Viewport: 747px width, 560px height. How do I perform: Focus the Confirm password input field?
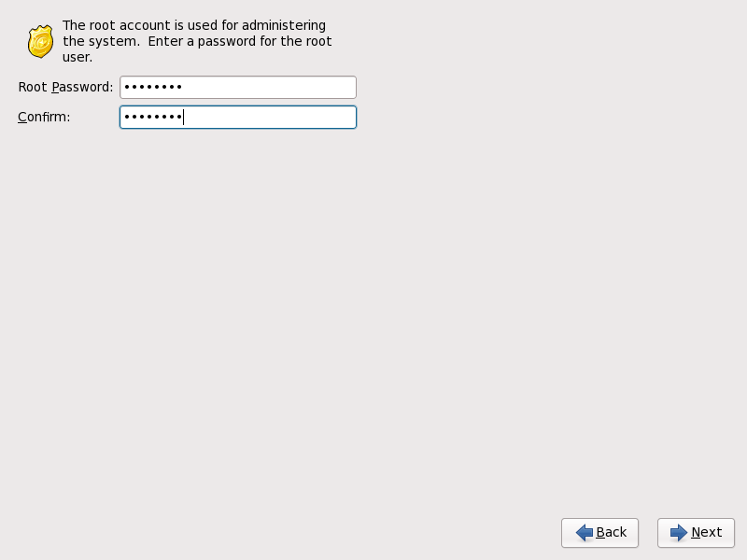[238, 118]
